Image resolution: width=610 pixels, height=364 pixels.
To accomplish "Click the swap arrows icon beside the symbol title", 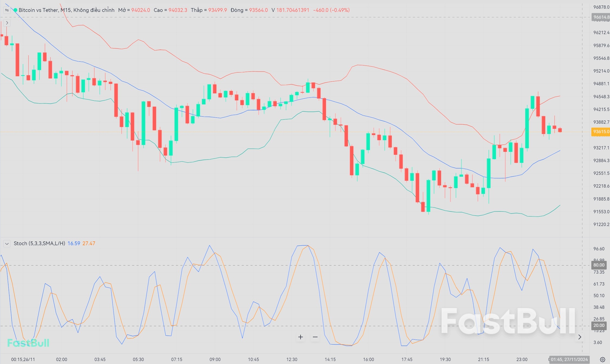I will [x=7, y=10].
